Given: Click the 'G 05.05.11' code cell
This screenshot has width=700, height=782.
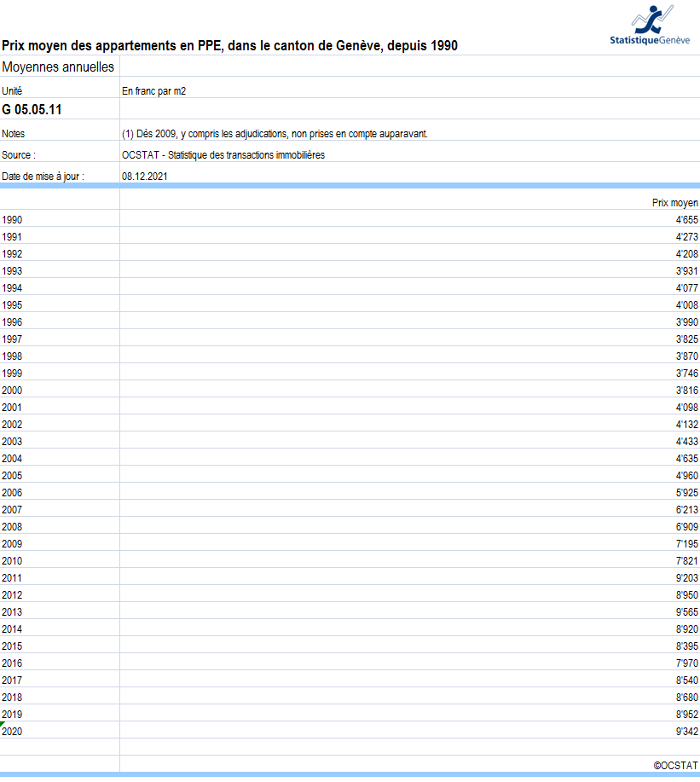Looking at the screenshot, I should [32, 110].
